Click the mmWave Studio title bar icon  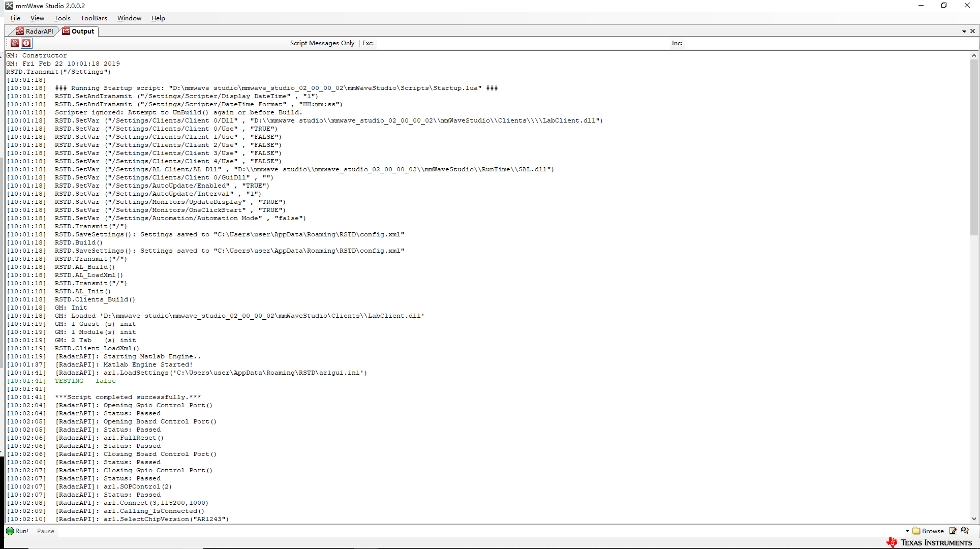(x=9, y=6)
